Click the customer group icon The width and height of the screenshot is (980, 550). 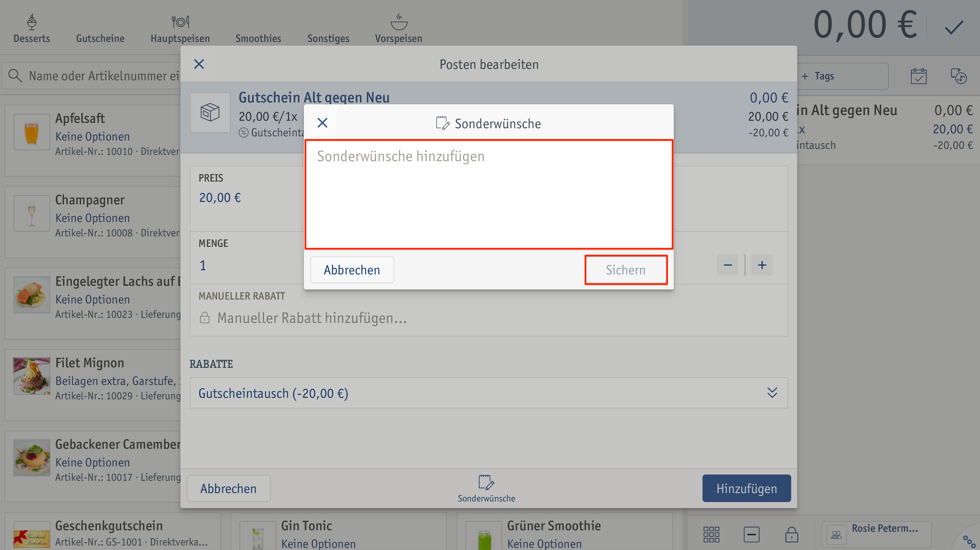pyautogui.click(x=836, y=535)
